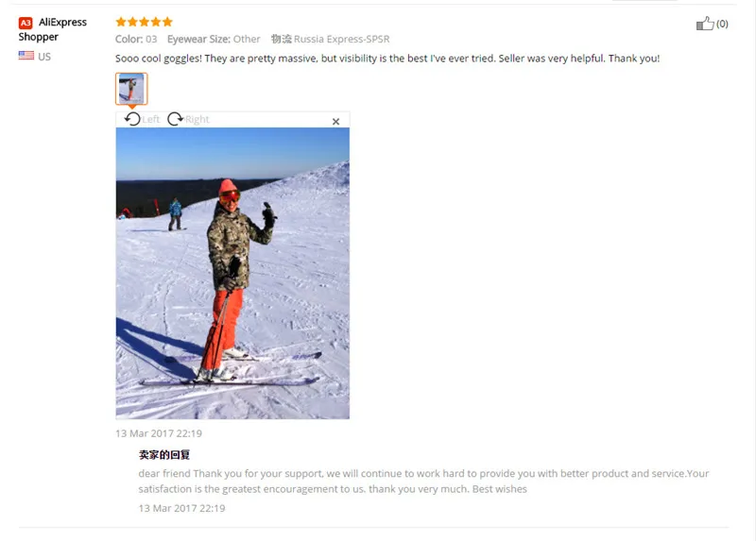Click the review text about goggles
The height and width of the screenshot is (541, 756).
(x=387, y=59)
